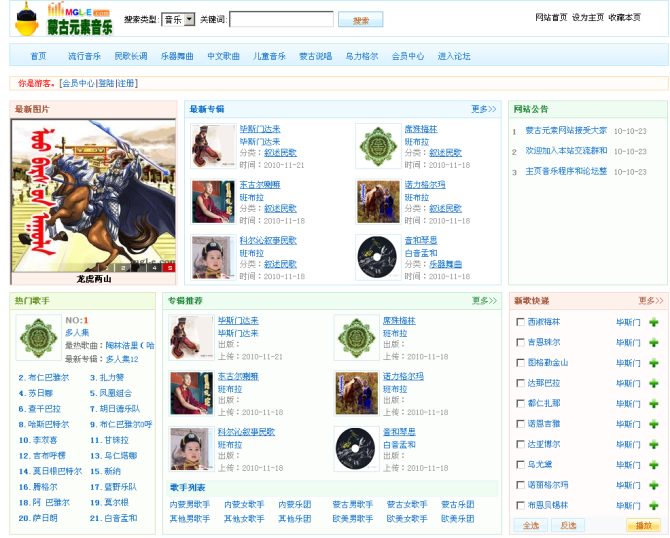This screenshot has height=538, width=670.
Task: Click the 登陆 login link
Action: tap(106, 83)
